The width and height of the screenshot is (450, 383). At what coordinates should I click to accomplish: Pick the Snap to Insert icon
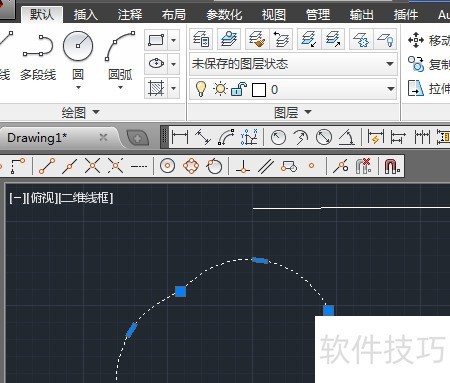point(289,166)
